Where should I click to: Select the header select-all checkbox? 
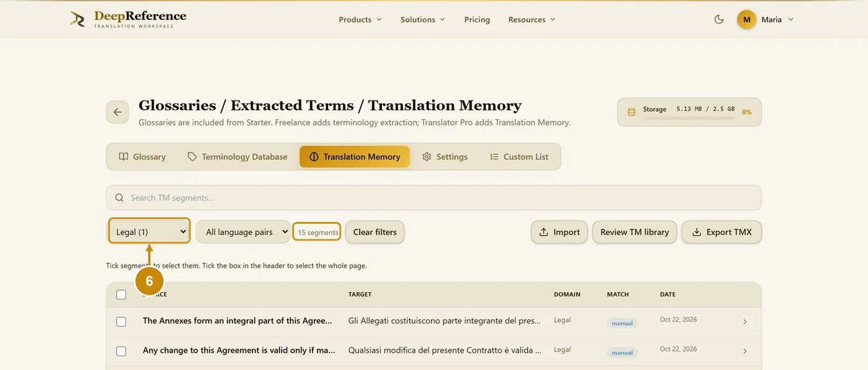tap(121, 294)
